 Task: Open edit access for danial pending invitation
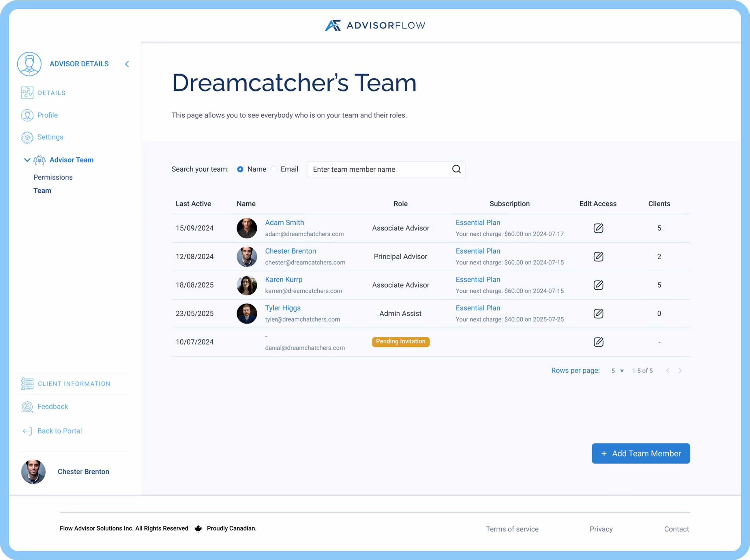coord(598,342)
